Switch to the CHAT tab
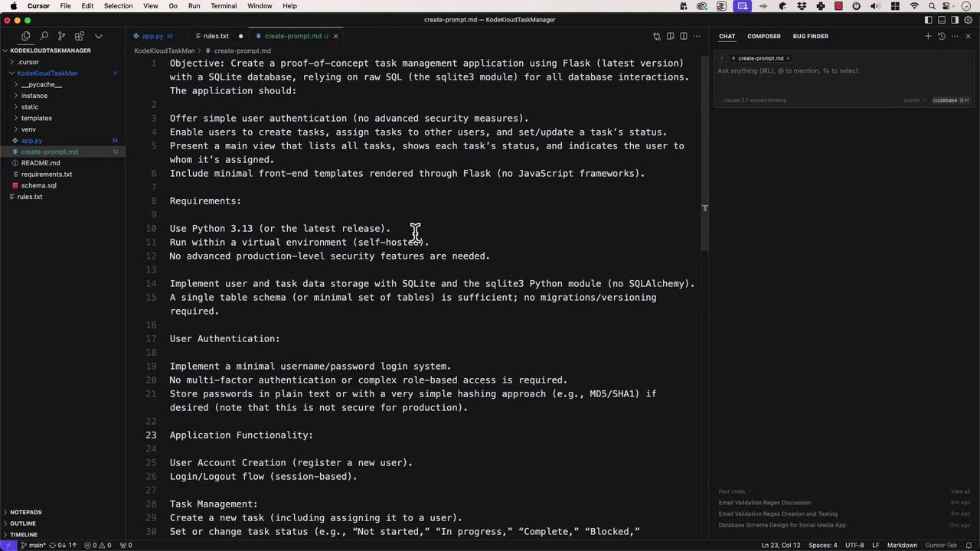980x551 pixels. [x=727, y=36]
